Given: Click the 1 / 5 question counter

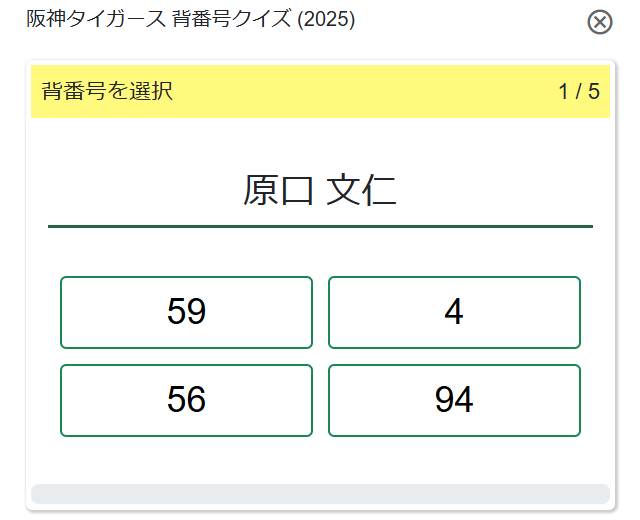Looking at the screenshot, I should click(x=579, y=92).
